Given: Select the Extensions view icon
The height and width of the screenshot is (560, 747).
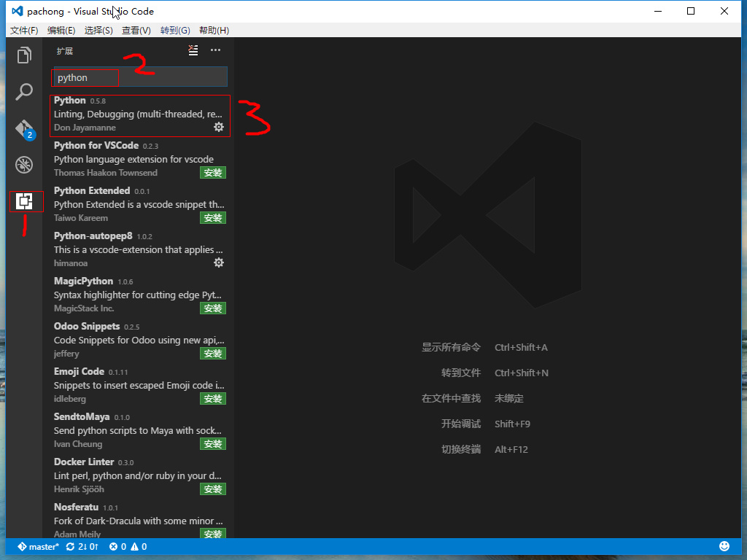Looking at the screenshot, I should click(x=25, y=201).
